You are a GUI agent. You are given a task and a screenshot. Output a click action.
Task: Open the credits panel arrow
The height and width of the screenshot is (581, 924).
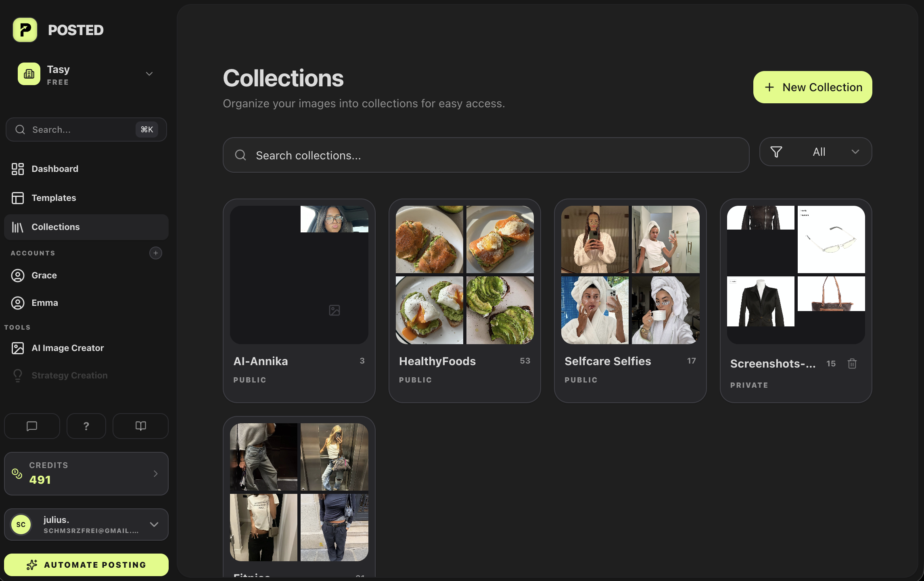pos(156,474)
